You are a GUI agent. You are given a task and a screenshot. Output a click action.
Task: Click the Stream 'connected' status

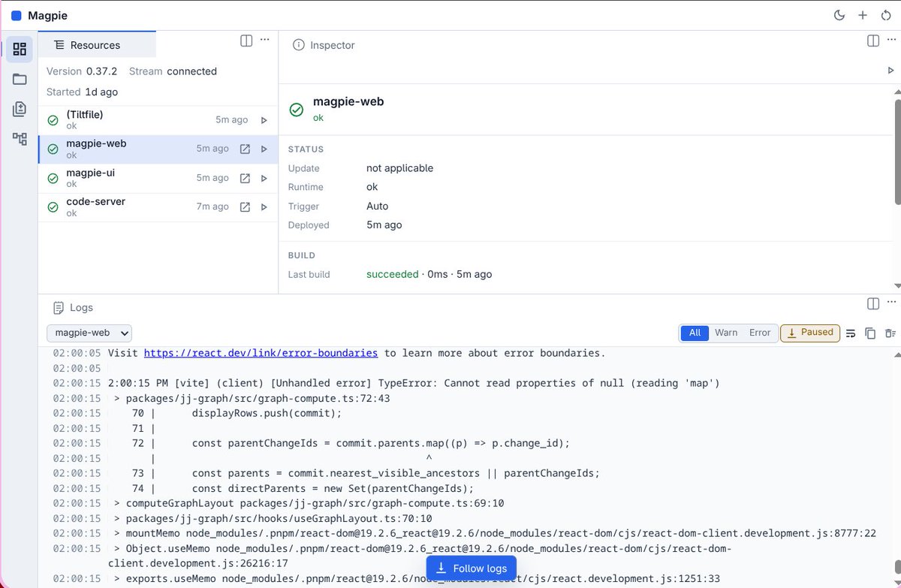(191, 71)
